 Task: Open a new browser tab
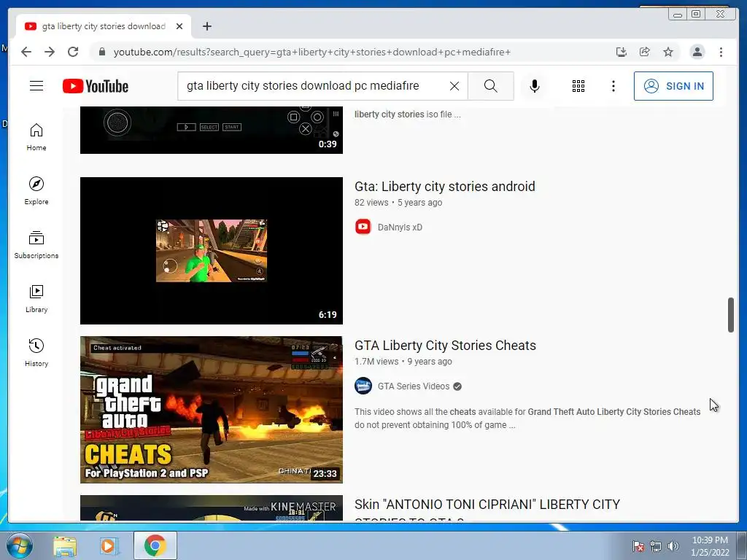coord(206,26)
